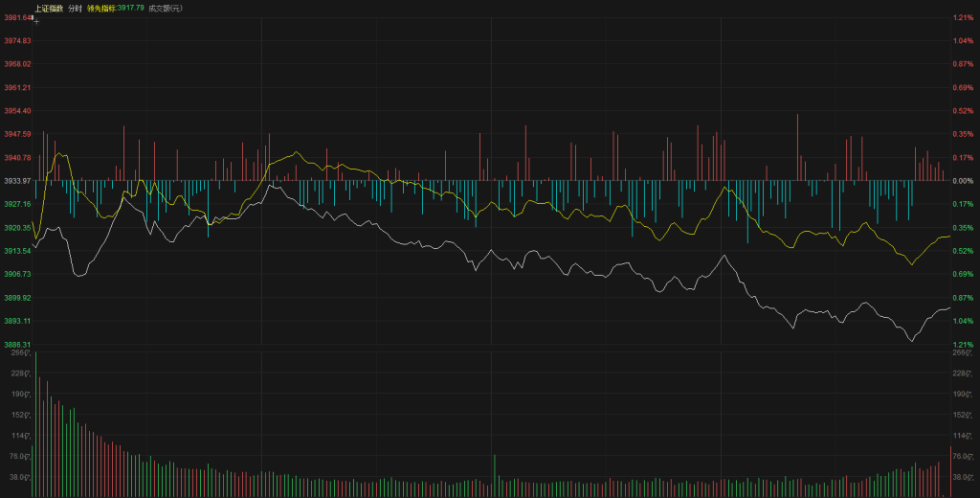The height and width of the screenshot is (498, 980).
Task: Select the 0.00% label on right axis
Action: 962,181
